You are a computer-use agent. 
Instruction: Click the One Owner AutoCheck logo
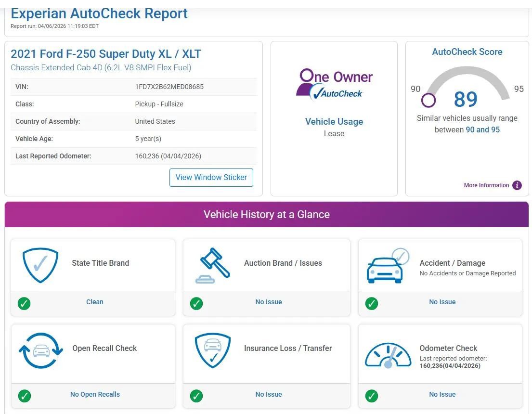334,84
